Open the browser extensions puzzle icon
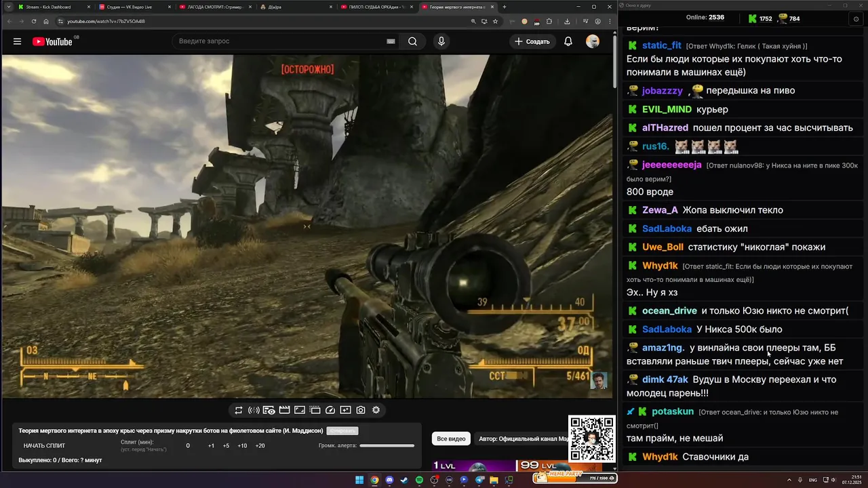 [x=549, y=21]
